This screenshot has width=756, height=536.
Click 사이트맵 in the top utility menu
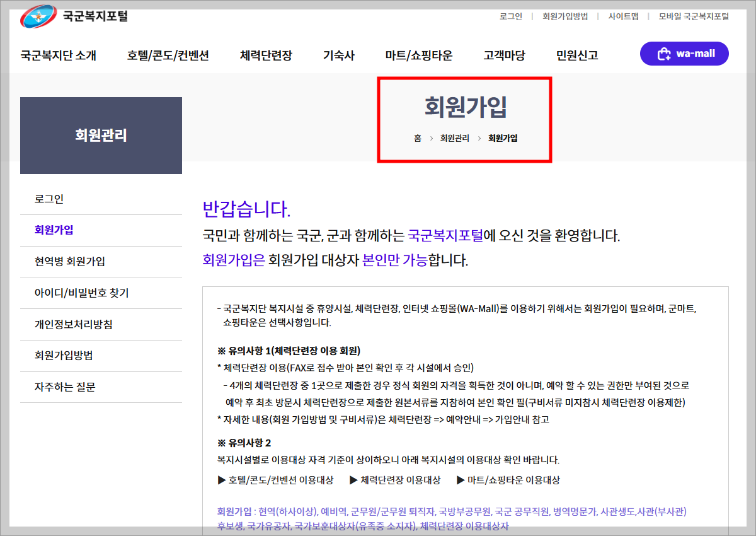[x=622, y=16]
